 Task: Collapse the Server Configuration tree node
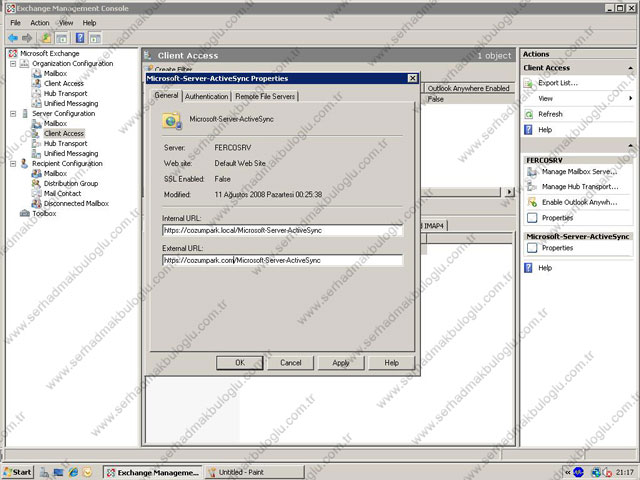pos(13,113)
